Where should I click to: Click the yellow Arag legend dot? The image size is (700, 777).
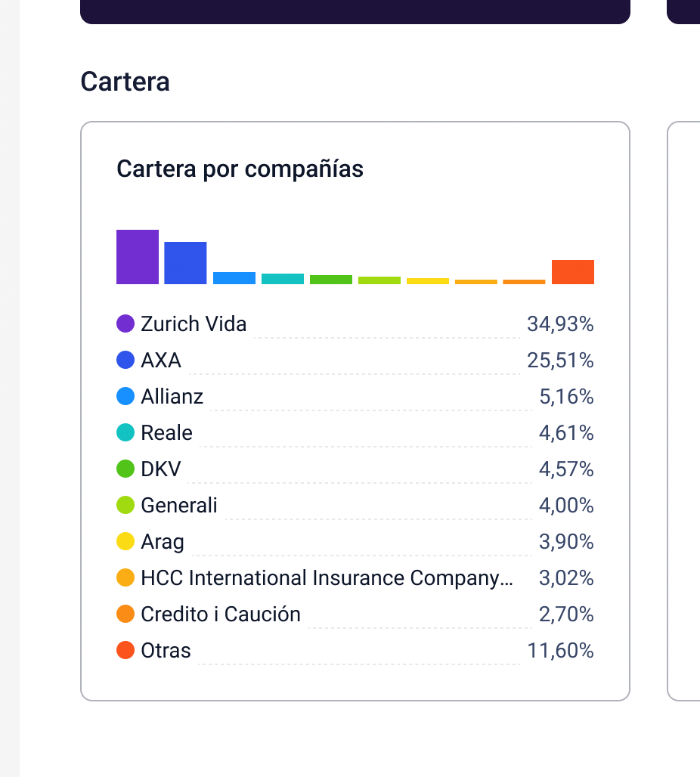[x=125, y=542]
